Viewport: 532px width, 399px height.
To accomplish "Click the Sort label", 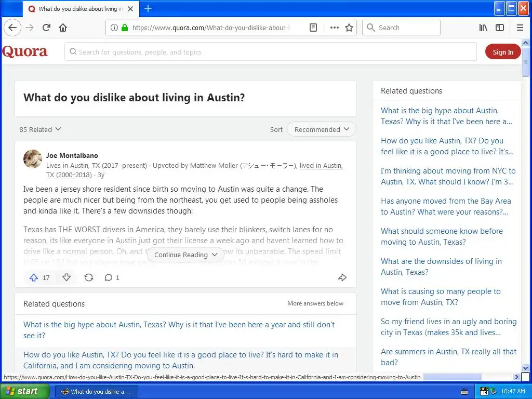I will click(x=276, y=129).
